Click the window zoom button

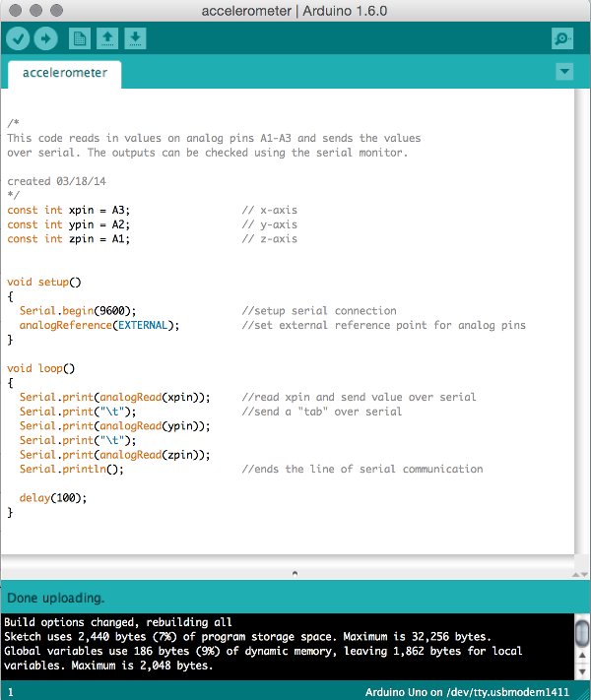(x=56, y=10)
